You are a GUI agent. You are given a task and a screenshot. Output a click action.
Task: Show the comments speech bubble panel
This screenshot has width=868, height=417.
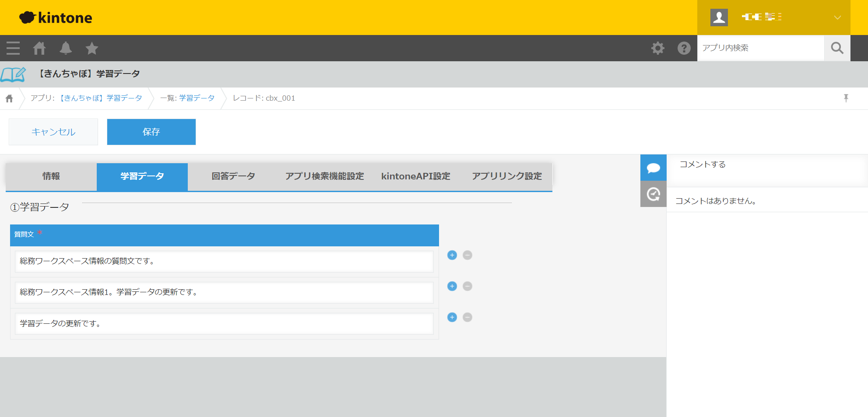click(x=653, y=168)
